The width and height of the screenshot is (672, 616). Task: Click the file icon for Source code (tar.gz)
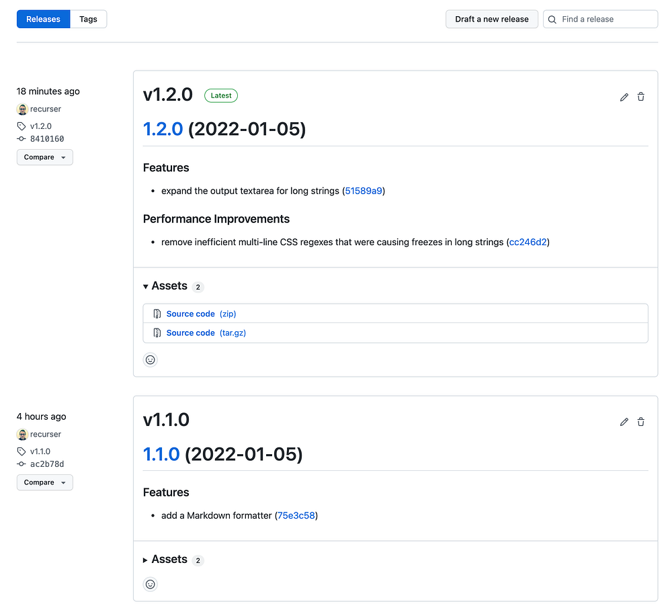157,333
